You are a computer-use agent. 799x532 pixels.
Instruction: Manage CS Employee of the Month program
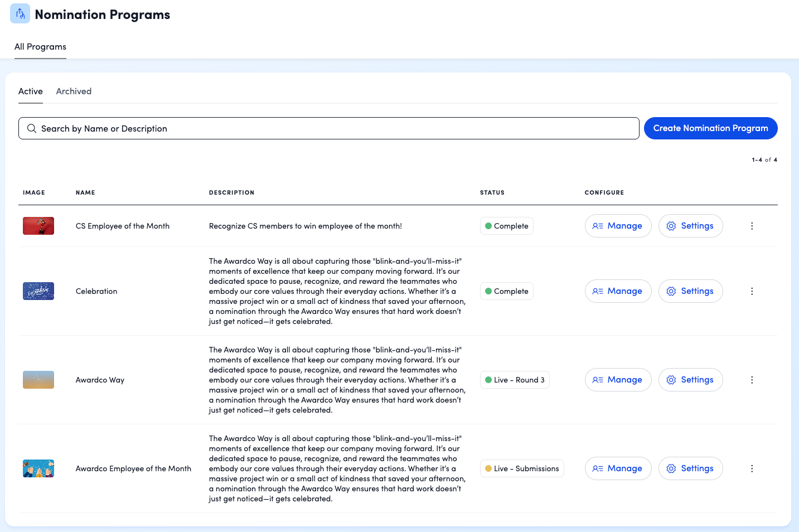[618, 226]
